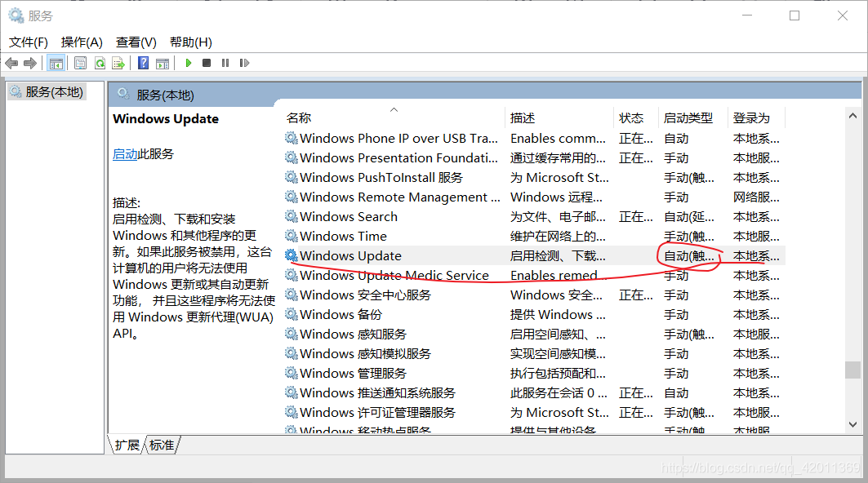Click 执行包括预配和... description of 管理服务
Screen dimensions: 868x483
558,374
